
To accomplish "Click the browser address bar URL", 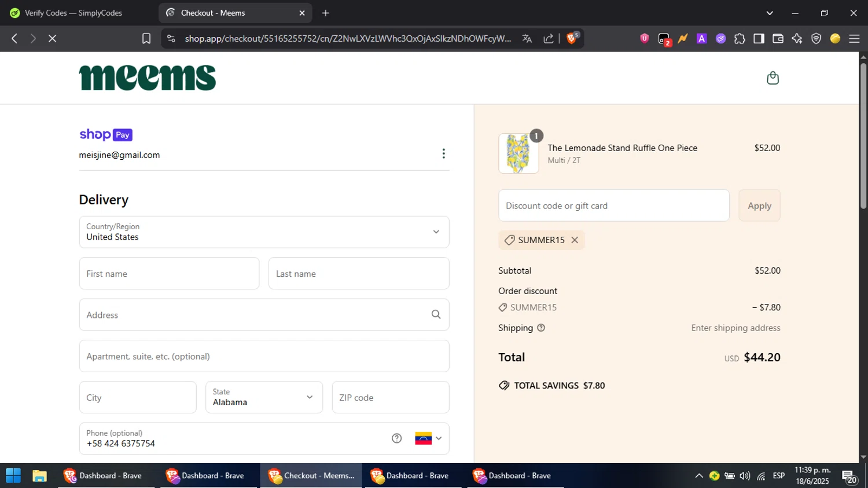I will point(348,38).
